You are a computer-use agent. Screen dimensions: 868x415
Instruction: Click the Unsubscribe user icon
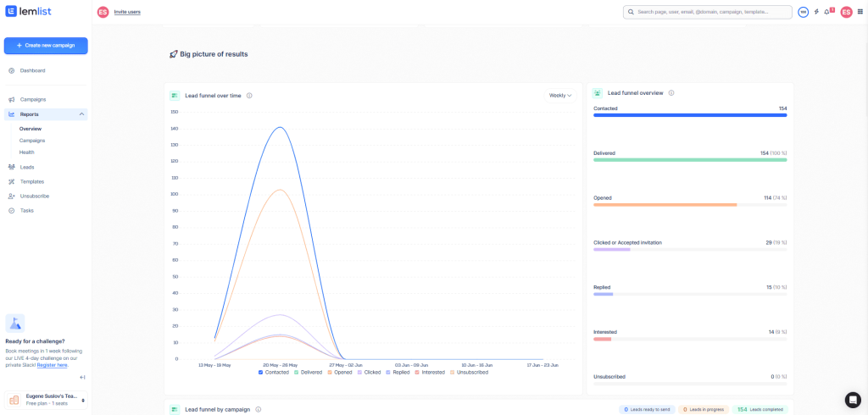coord(12,196)
